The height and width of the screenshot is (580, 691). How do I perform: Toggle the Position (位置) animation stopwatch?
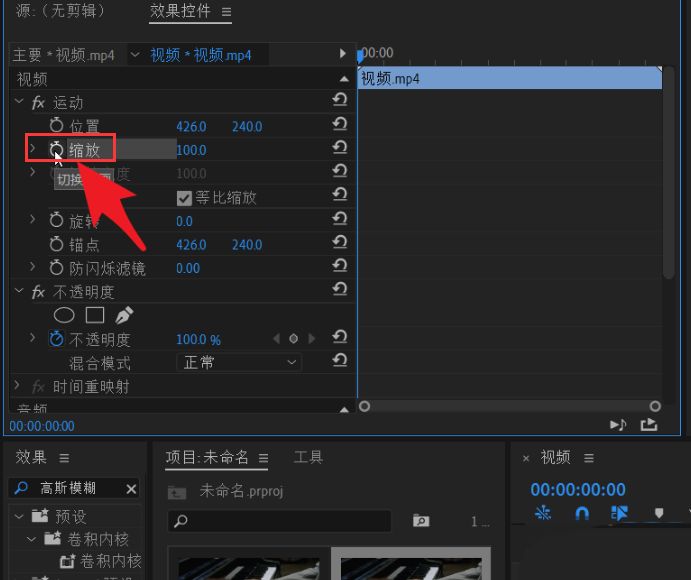[56, 126]
